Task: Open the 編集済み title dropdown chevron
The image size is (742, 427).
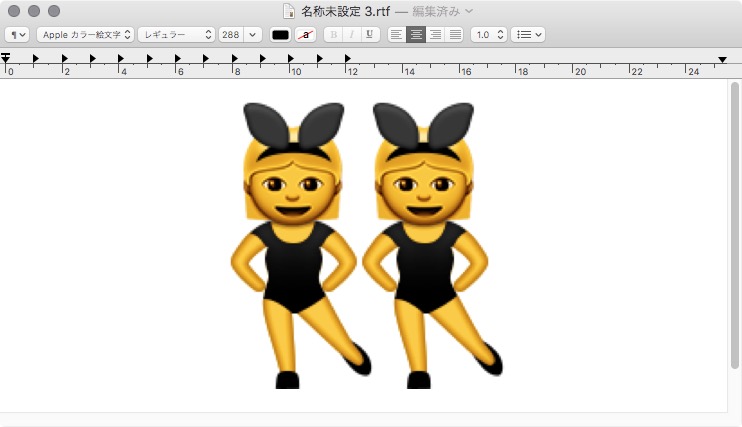Action: (x=469, y=11)
